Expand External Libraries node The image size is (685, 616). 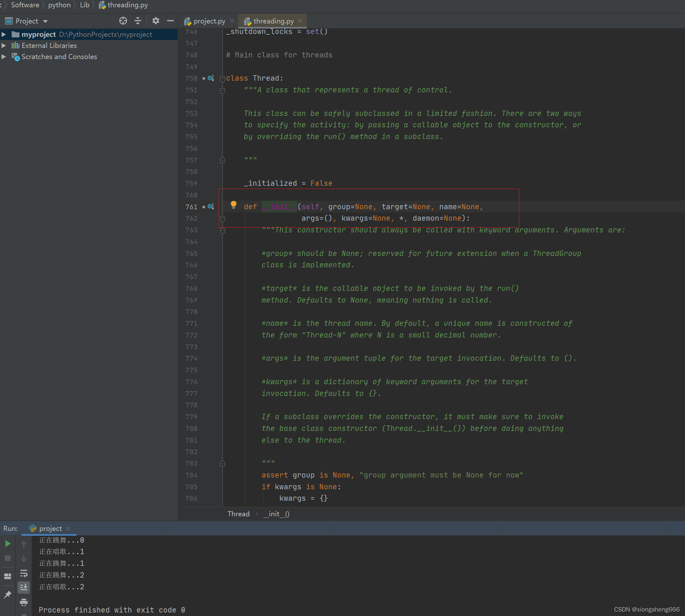click(x=4, y=45)
